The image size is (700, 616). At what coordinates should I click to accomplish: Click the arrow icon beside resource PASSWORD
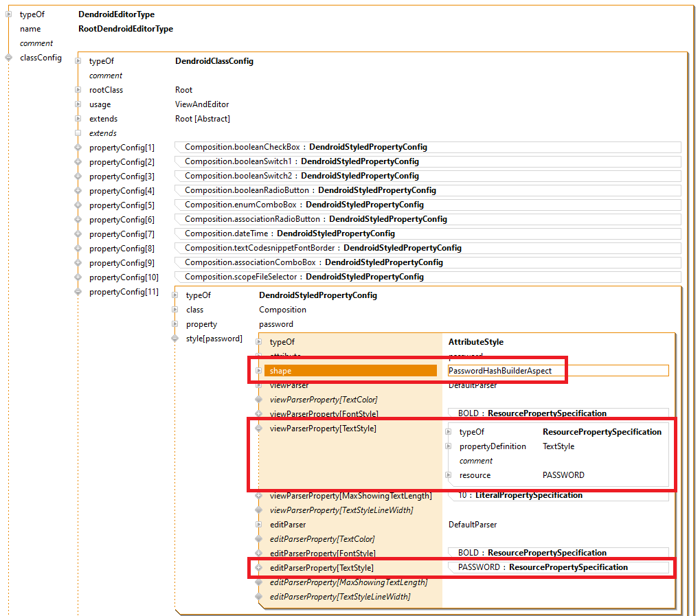click(x=449, y=475)
